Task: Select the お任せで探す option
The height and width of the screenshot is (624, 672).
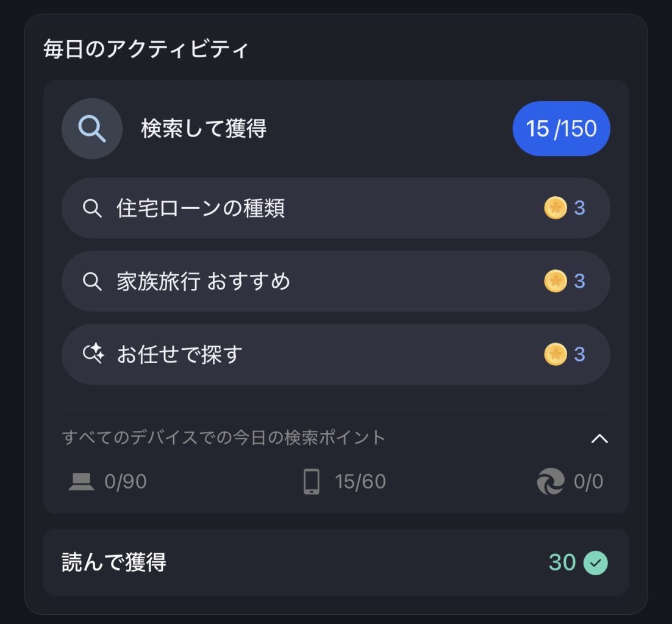Action: 179,355
